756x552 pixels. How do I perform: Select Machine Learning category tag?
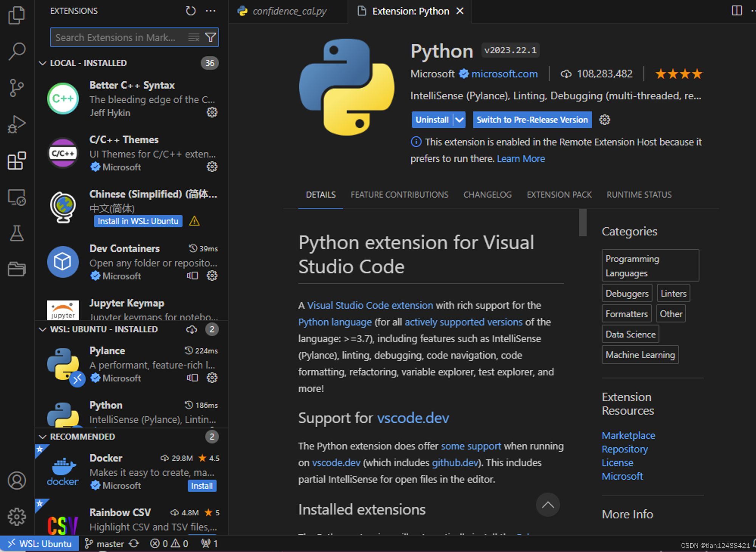[640, 355]
